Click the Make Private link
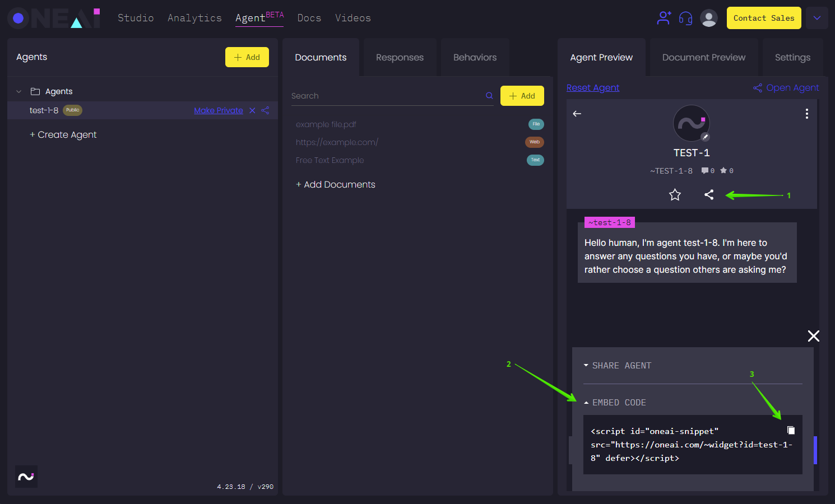The height and width of the screenshot is (504, 835). (x=219, y=110)
